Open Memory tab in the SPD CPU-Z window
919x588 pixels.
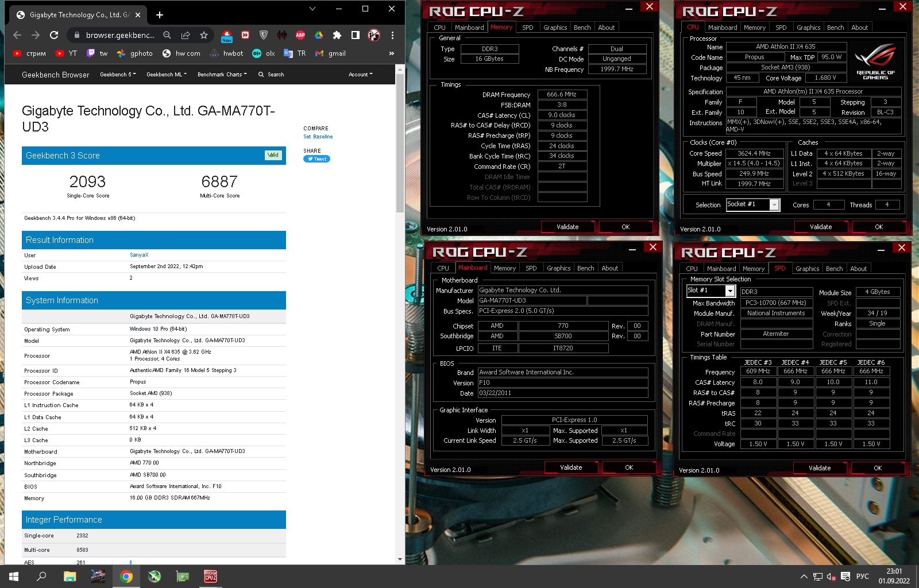point(754,269)
